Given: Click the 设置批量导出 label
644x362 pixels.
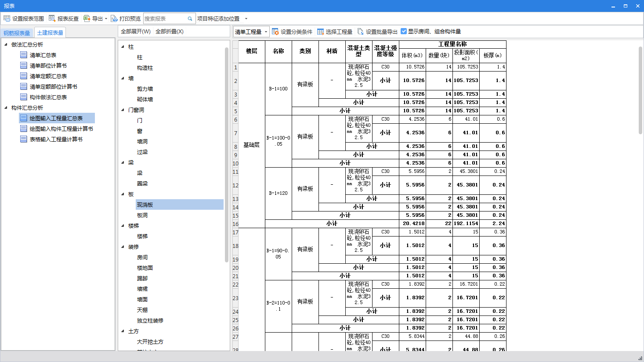Looking at the screenshot, I should click(382, 32).
